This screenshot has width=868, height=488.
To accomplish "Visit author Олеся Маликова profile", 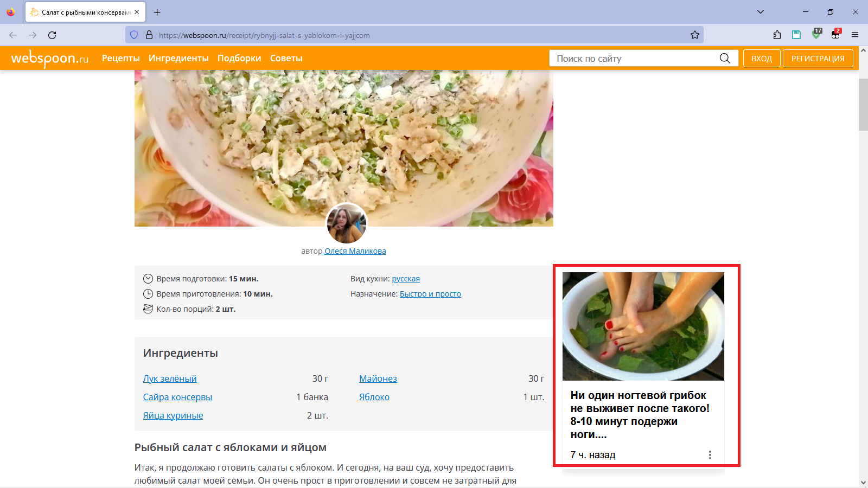I will [355, 251].
